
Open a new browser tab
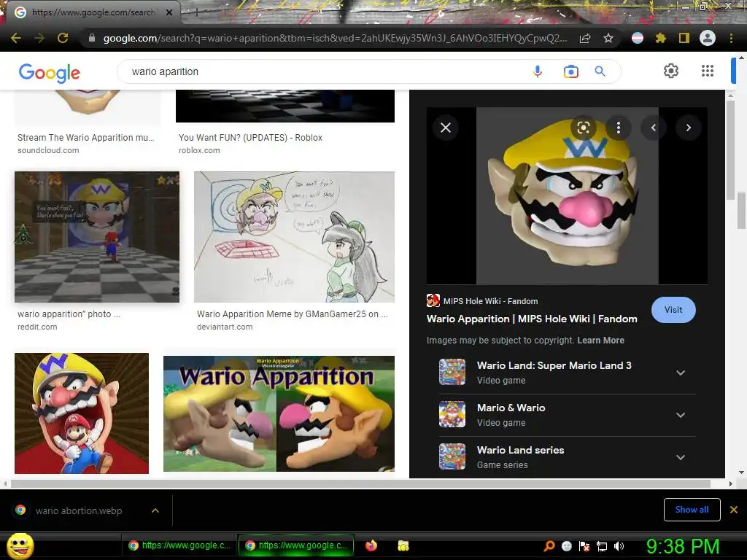tap(197, 13)
